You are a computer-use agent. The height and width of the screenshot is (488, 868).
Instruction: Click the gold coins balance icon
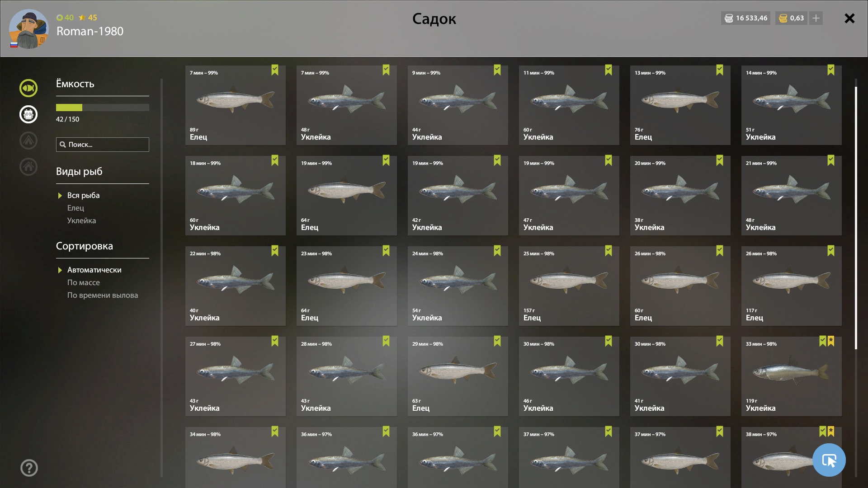point(783,18)
